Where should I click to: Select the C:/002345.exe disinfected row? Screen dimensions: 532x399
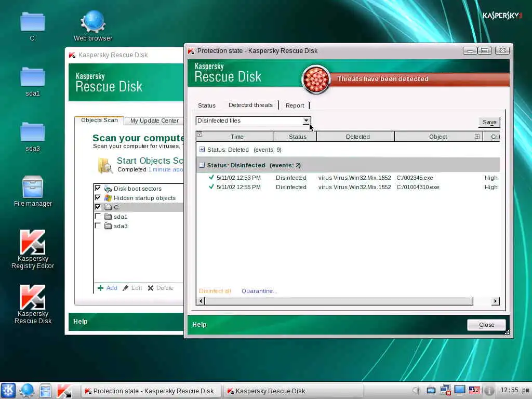point(348,178)
